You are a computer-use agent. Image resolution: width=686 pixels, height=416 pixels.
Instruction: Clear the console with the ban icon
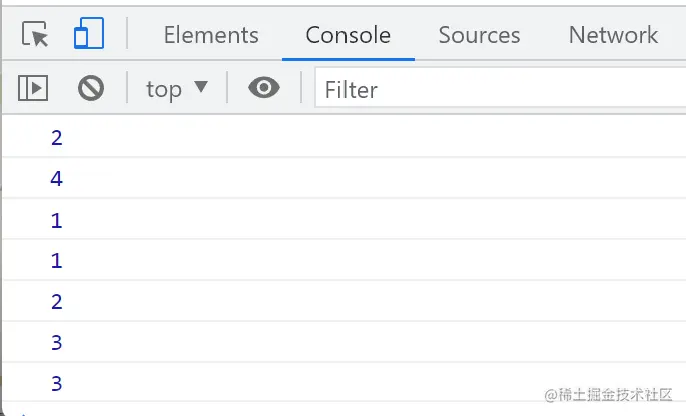click(91, 89)
